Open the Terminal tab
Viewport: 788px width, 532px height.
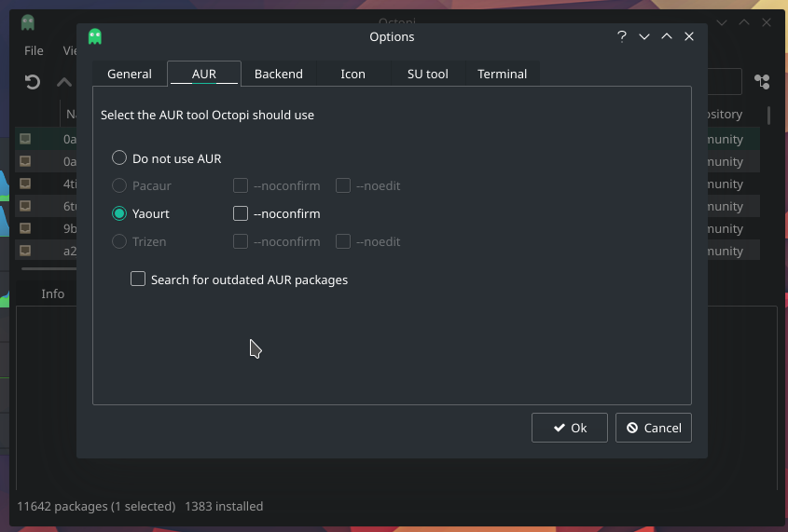502,74
